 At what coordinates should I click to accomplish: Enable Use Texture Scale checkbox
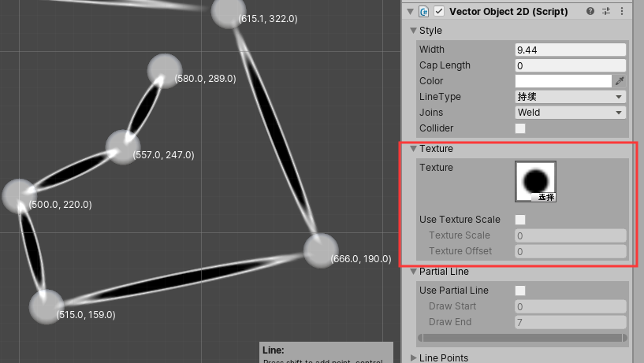(x=520, y=220)
